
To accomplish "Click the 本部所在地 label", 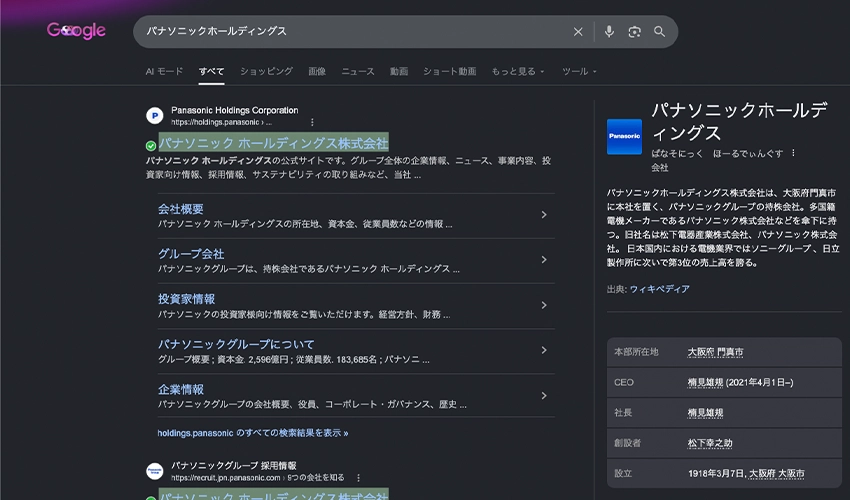I will [636, 352].
